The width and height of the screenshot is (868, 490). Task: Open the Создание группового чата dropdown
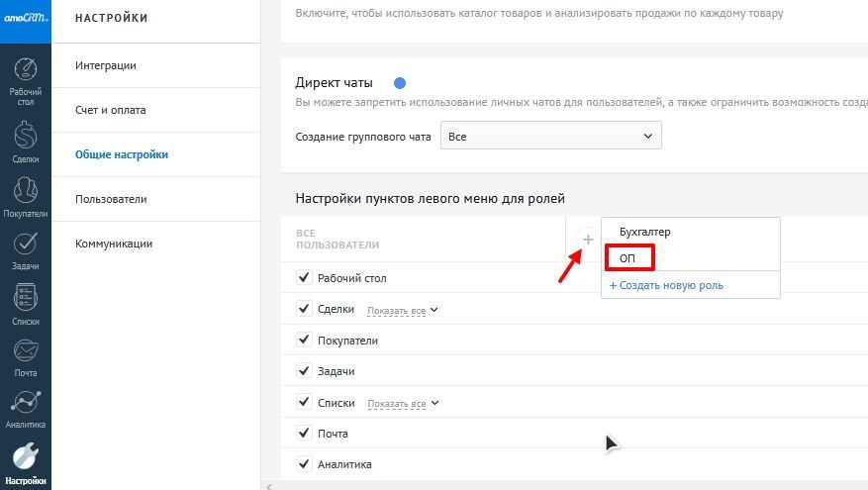550,136
